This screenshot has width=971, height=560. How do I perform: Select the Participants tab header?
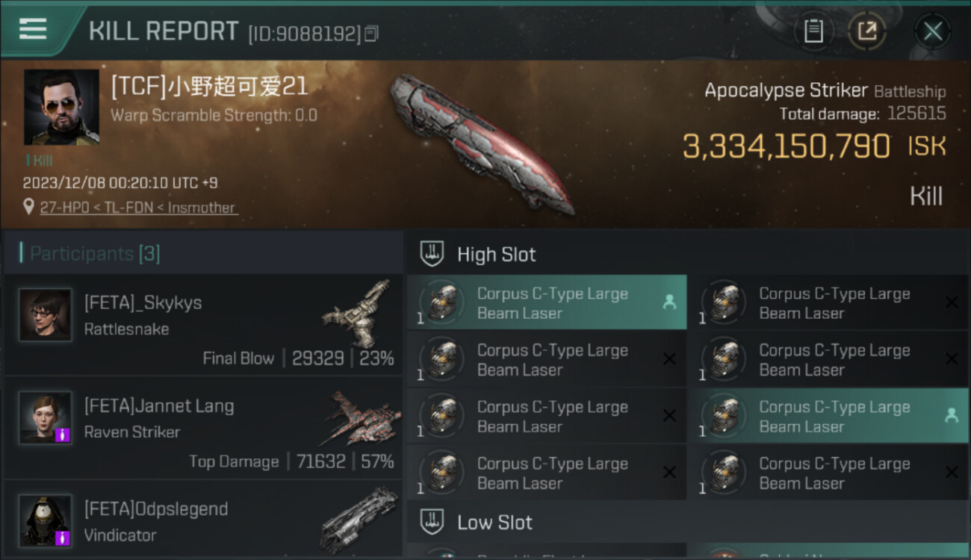pos(94,253)
